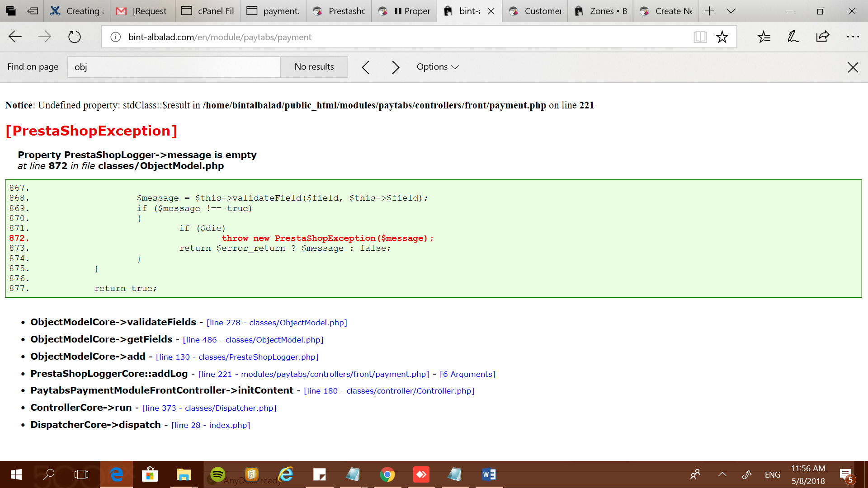
Task: Open Settings and more ellipsis
Action: pos(853,37)
